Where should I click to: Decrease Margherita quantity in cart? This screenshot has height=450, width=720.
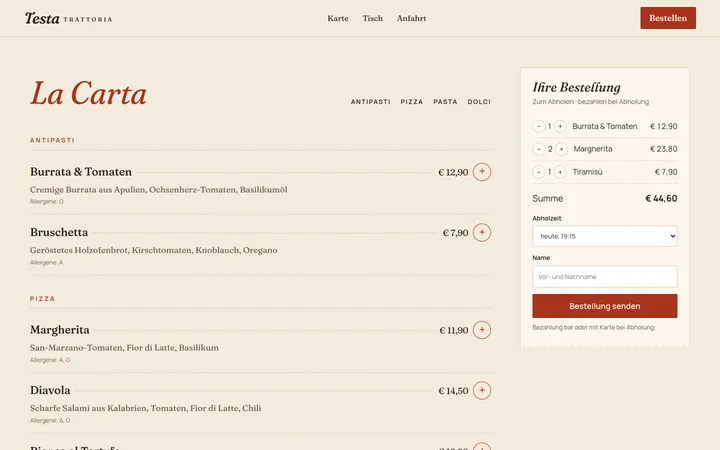(539, 149)
